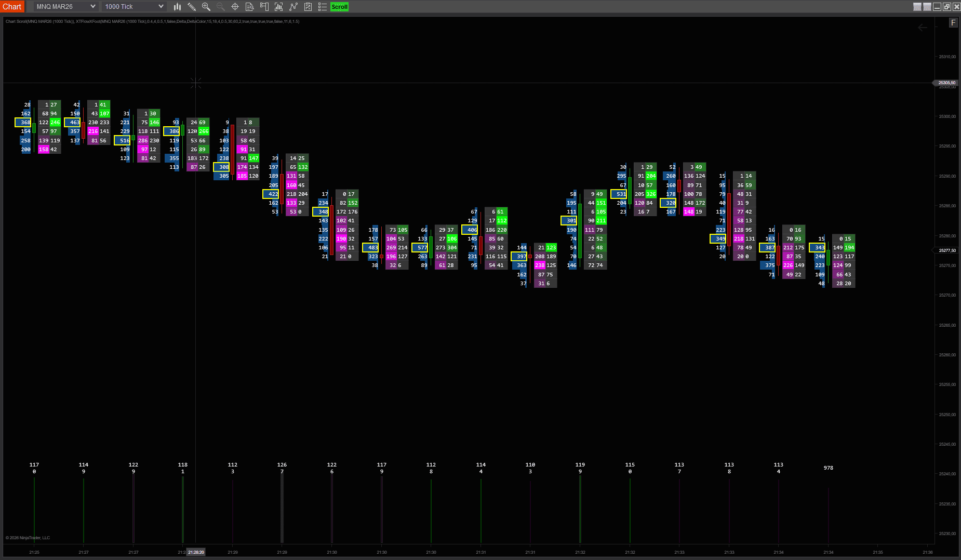Open the Indicators line icon
This screenshot has height=560, width=961.
293,7
